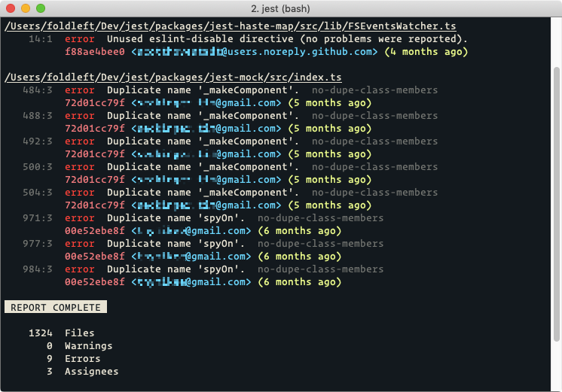Click the yellow minimize window button
Image resolution: width=562 pixels, height=392 pixels.
pos(26,8)
